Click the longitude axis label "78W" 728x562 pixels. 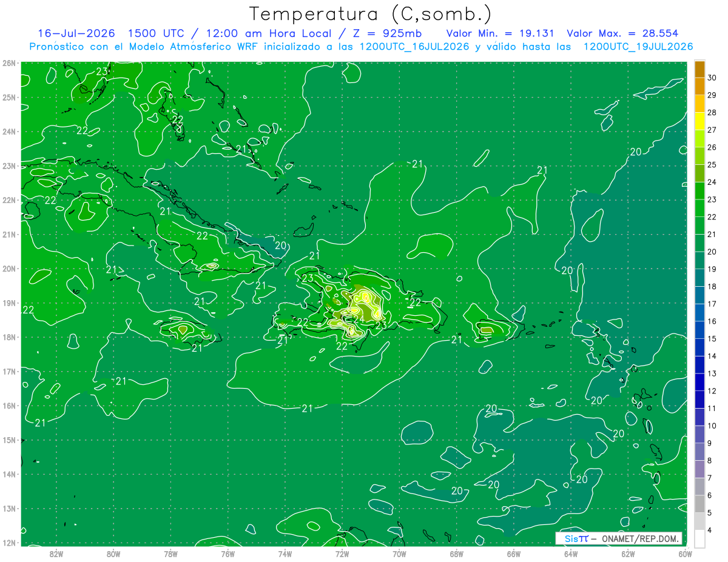pos(170,554)
